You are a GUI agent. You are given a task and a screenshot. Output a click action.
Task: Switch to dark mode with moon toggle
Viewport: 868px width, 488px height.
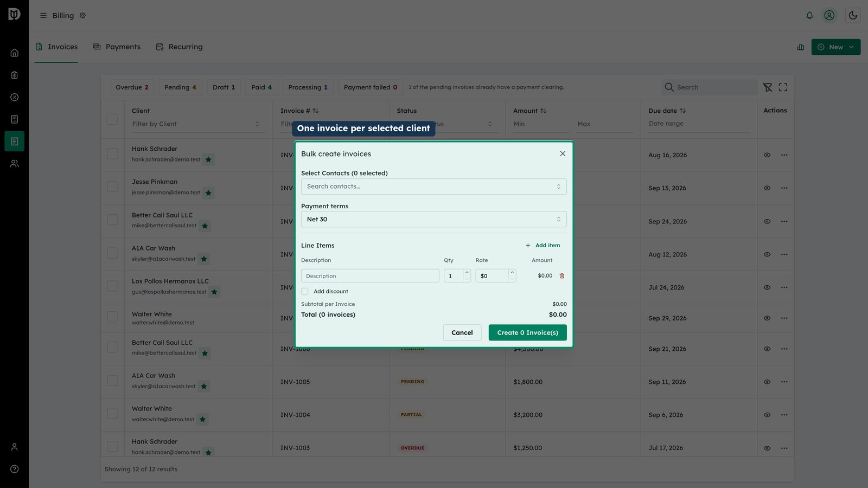pos(853,16)
